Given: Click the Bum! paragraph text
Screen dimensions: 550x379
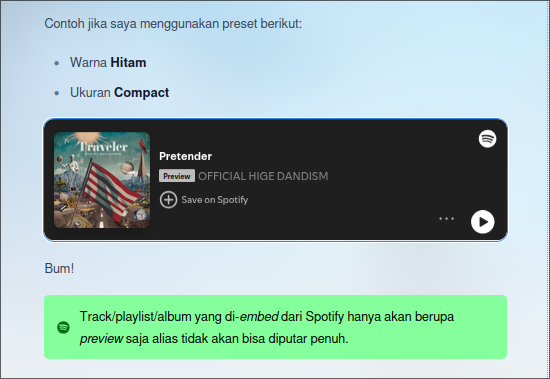Looking at the screenshot, I should (x=59, y=268).
